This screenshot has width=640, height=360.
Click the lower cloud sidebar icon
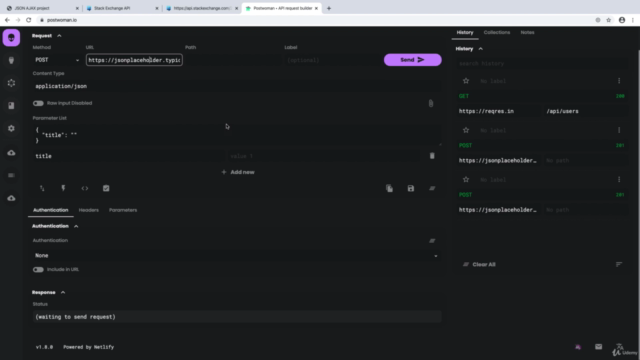click(11, 198)
